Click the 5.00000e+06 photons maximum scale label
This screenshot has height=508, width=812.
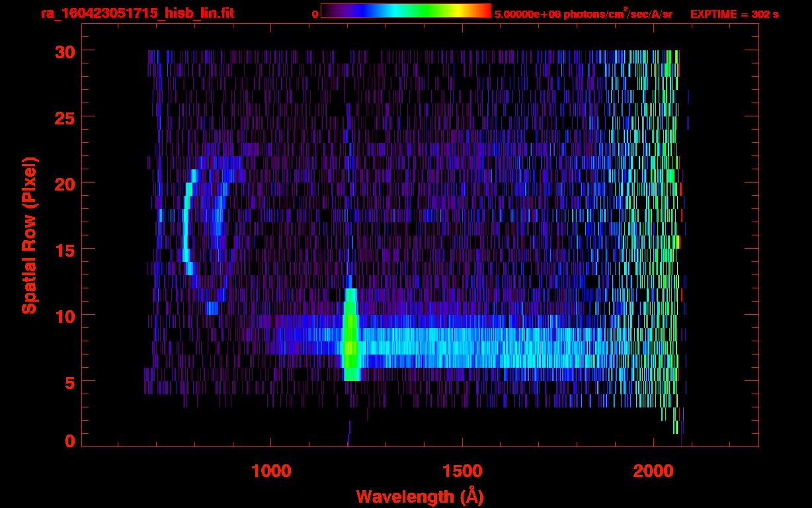click(x=583, y=14)
